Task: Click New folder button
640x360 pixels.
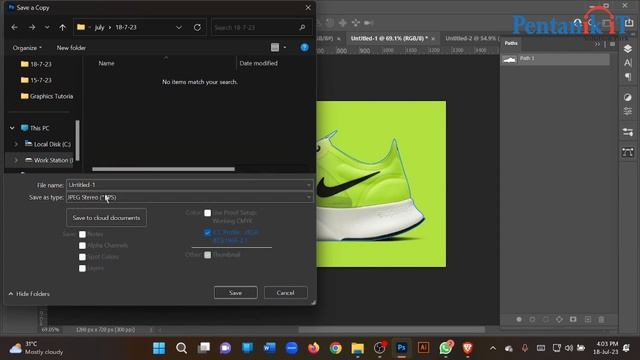Action: (x=71, y=48)
